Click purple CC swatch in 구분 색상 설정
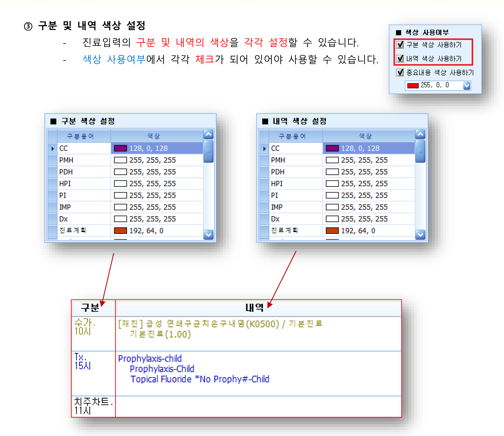This screenshot has width=504, height=436. coord(121,148)
